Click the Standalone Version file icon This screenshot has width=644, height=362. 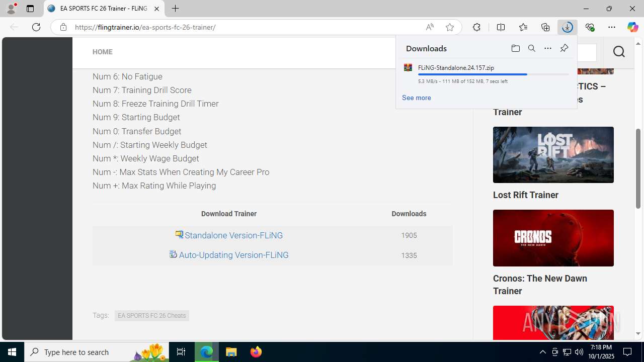pyautogui.click(x=179, y=234)
